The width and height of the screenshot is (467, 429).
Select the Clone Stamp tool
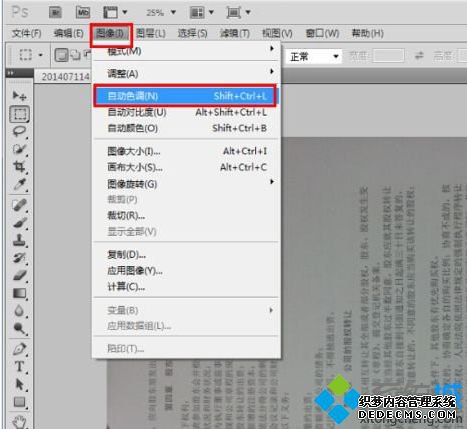(x=20, y=240)
